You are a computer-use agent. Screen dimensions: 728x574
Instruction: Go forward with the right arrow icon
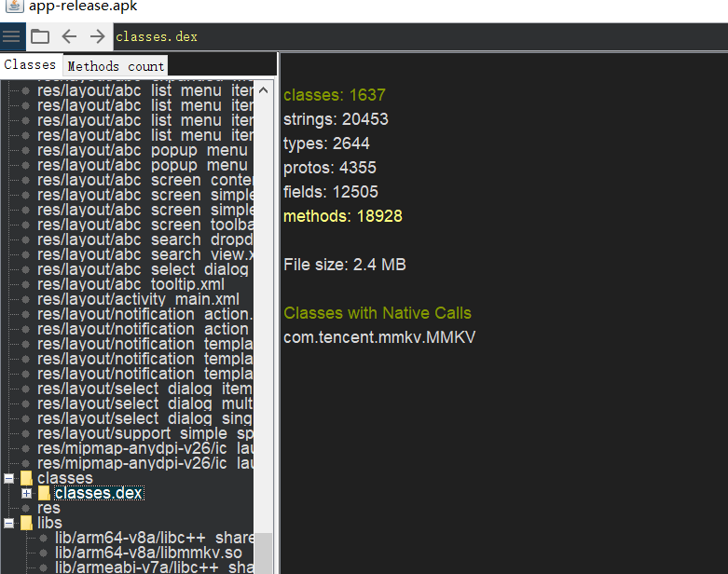[x=98, y=36]
